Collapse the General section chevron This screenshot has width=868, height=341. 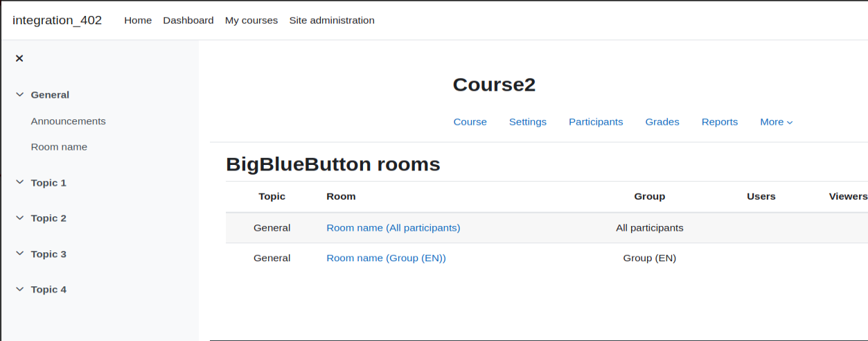pos(19,95)
